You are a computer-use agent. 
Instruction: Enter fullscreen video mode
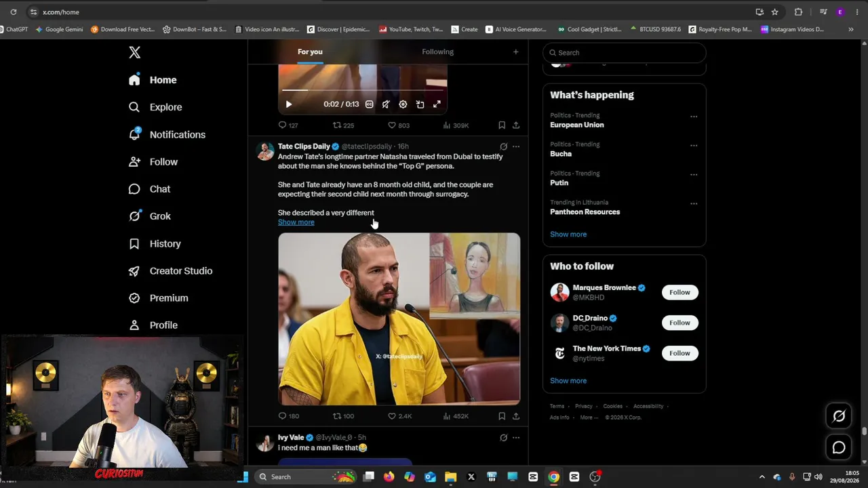(x=437, y=104)
